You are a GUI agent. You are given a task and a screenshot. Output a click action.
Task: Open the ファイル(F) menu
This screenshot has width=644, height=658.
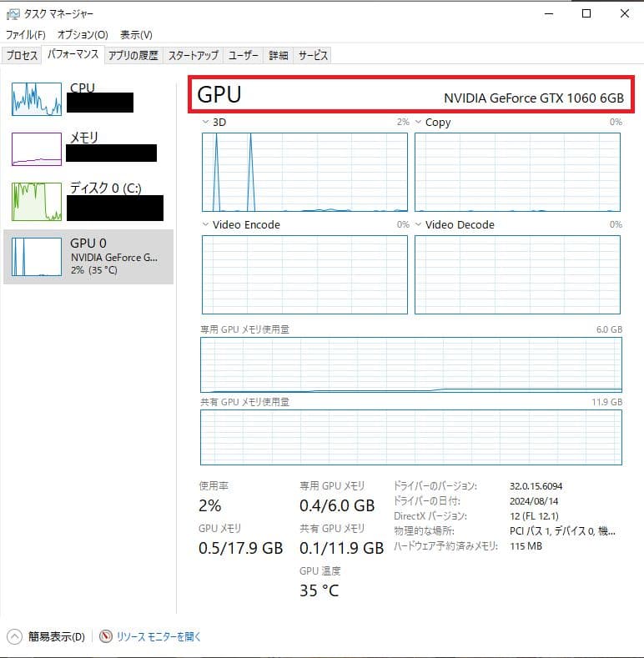click(x=26, y=34)
